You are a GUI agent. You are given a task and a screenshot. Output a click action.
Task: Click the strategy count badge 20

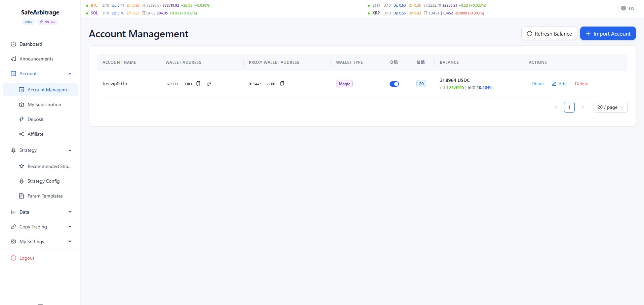[421, 84]
